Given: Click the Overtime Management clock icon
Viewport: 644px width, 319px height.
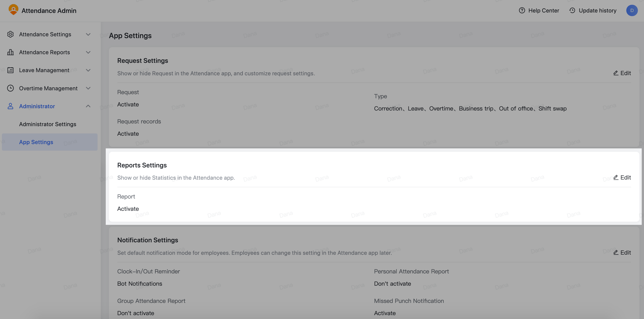Looking at the screenshot, I should [10, 88].
